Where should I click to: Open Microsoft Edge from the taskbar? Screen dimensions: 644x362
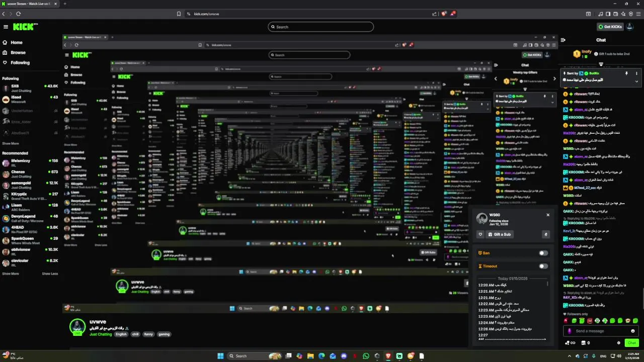[x=322, y=356]
